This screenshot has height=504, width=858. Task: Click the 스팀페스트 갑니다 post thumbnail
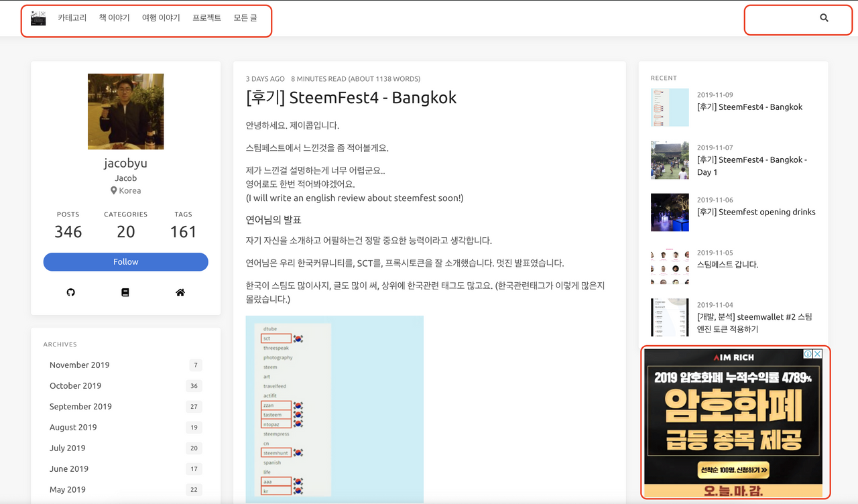(x=670, y=265)
